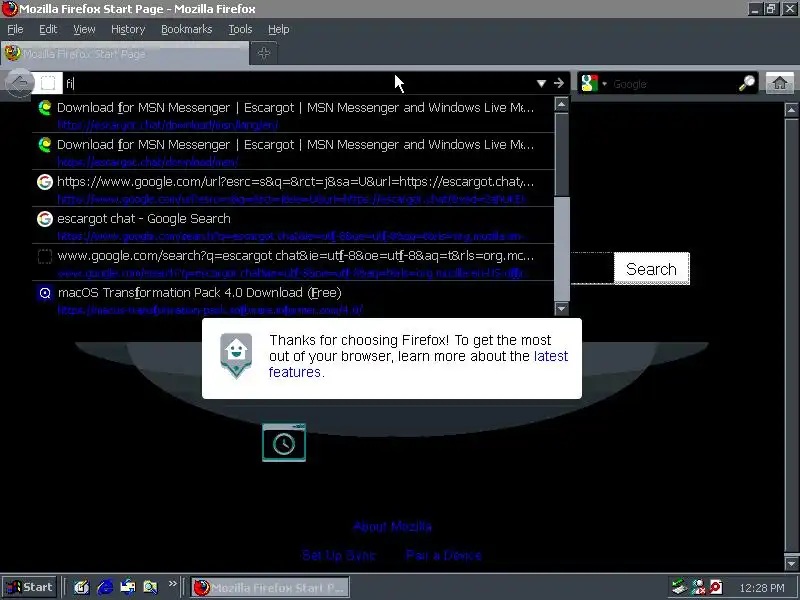Click the autocomplete list scrollbar thumb
Viewport: 800px width, 600px height.
coord(562,154)
